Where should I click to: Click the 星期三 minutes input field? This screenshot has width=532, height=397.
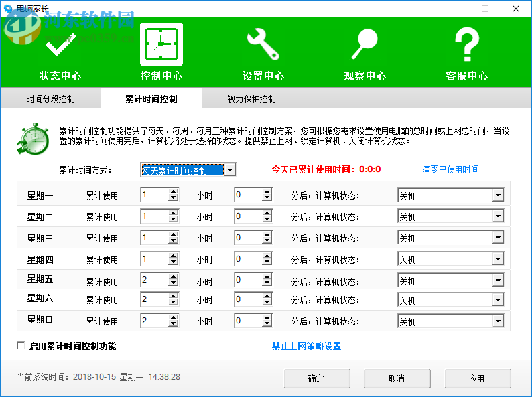249,238
